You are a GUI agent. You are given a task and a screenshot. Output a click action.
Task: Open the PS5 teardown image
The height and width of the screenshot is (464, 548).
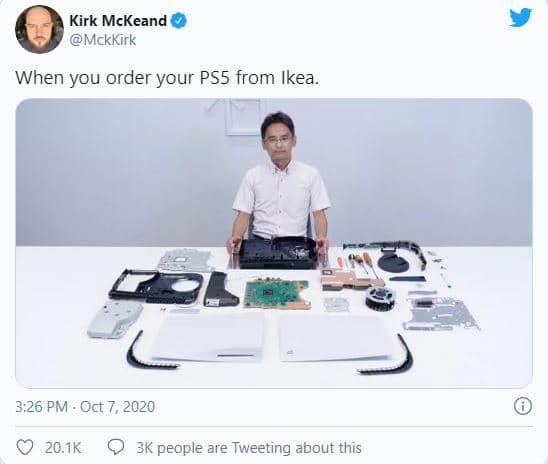tap(274, 243)
